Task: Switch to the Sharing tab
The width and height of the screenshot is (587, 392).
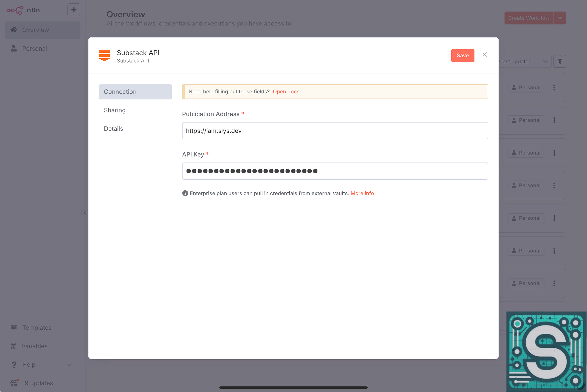Action: 115,110
